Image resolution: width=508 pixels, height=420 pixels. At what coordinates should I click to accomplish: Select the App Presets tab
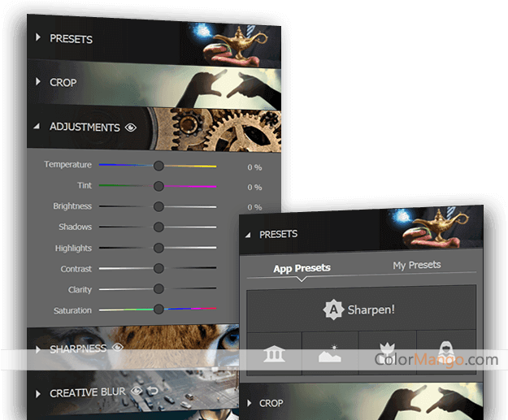click(x=302, y=268)
